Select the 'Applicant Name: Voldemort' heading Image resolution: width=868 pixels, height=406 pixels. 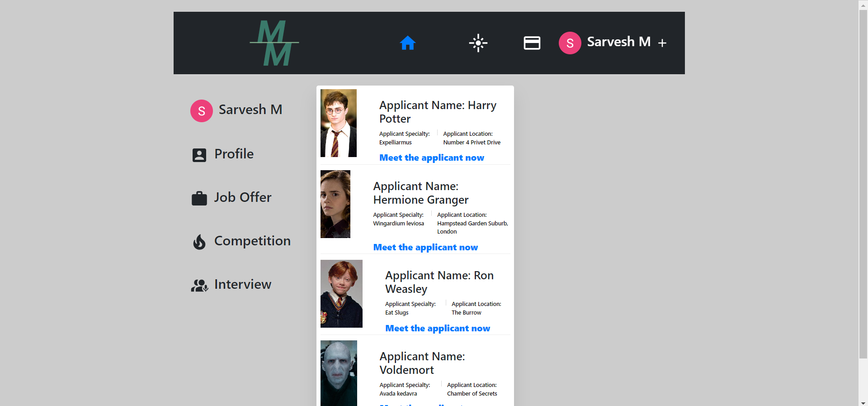(422, 363)
